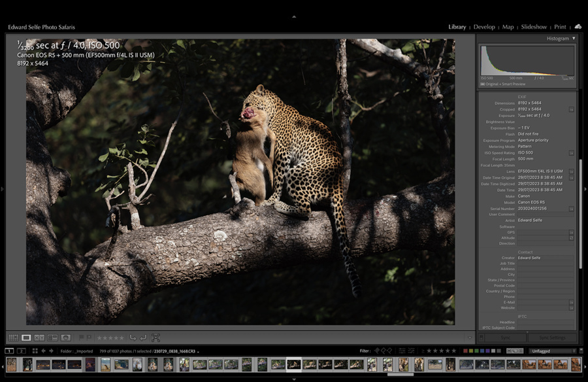The width and height of the screenshot is (588, 382).
Task: Open Compare view (XY icon)
Action: coord(39,338)
